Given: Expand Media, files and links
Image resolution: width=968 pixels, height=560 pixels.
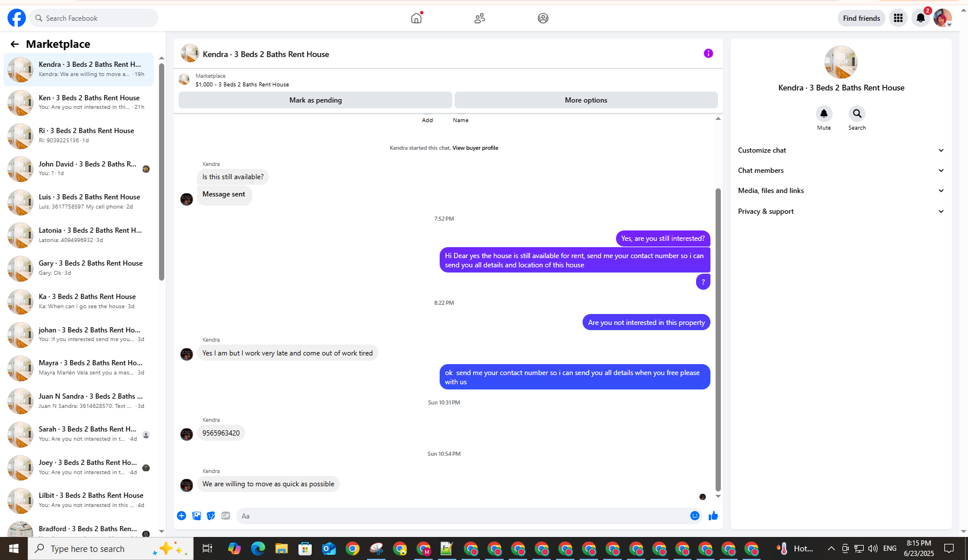Looking at the screenshot, I should coord(841,191).
